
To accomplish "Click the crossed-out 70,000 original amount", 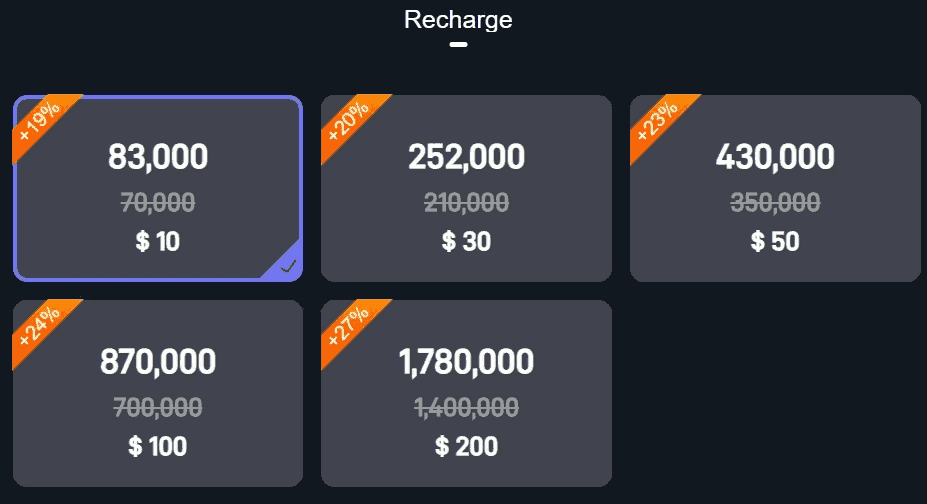I will 158,203.
